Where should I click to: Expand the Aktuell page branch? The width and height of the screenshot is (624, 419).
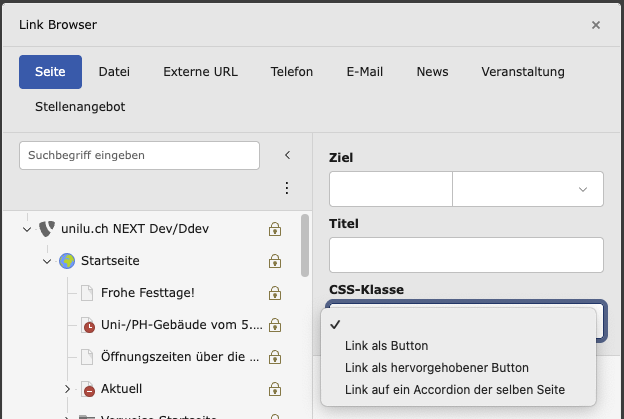click(x=67, y=388)
